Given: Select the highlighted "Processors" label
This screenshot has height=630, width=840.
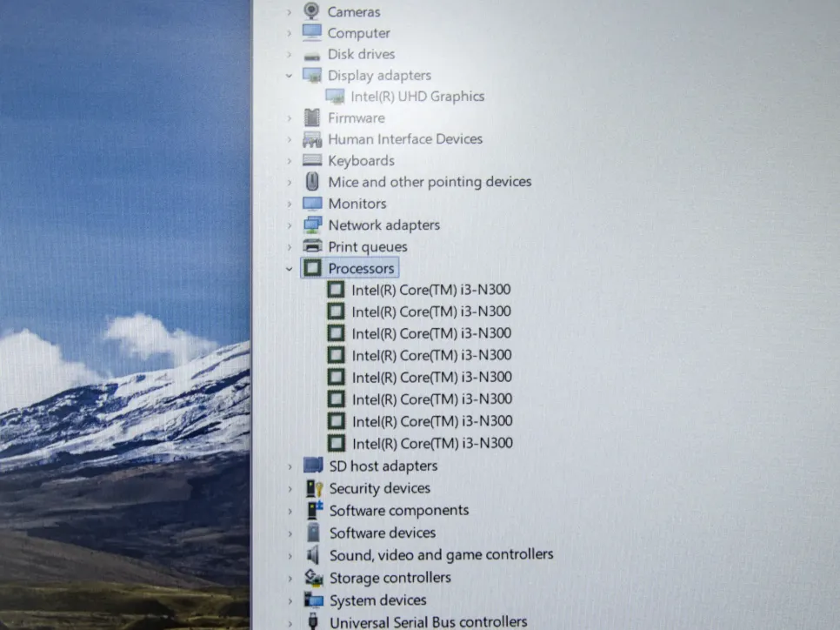Looking at the screenshot, I should pyautogui.click(x=361, y=268).
